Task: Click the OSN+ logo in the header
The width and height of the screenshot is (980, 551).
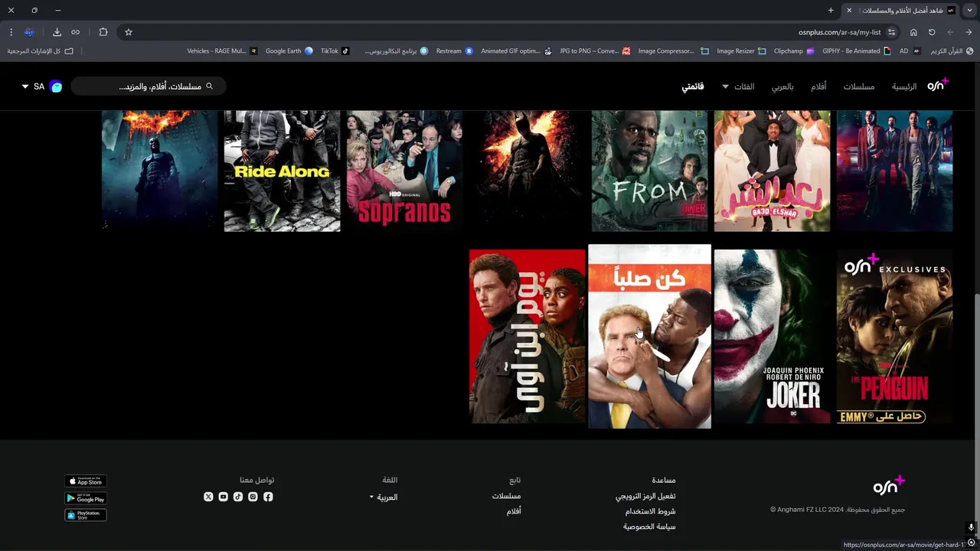Action: point(938,85)
